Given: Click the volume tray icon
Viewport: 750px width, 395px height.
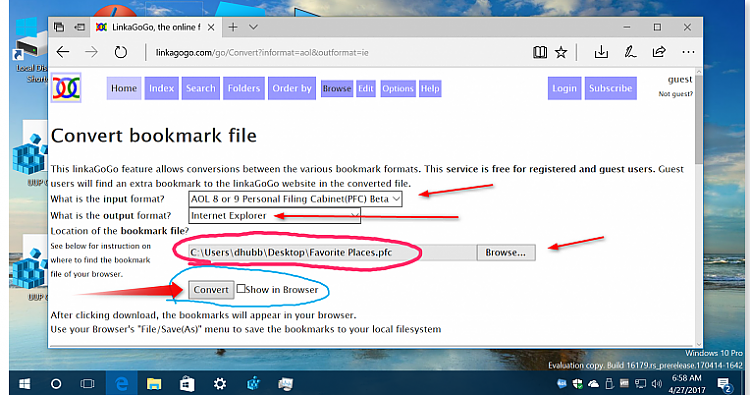Looking at the screenshot, I should (656, 384).
